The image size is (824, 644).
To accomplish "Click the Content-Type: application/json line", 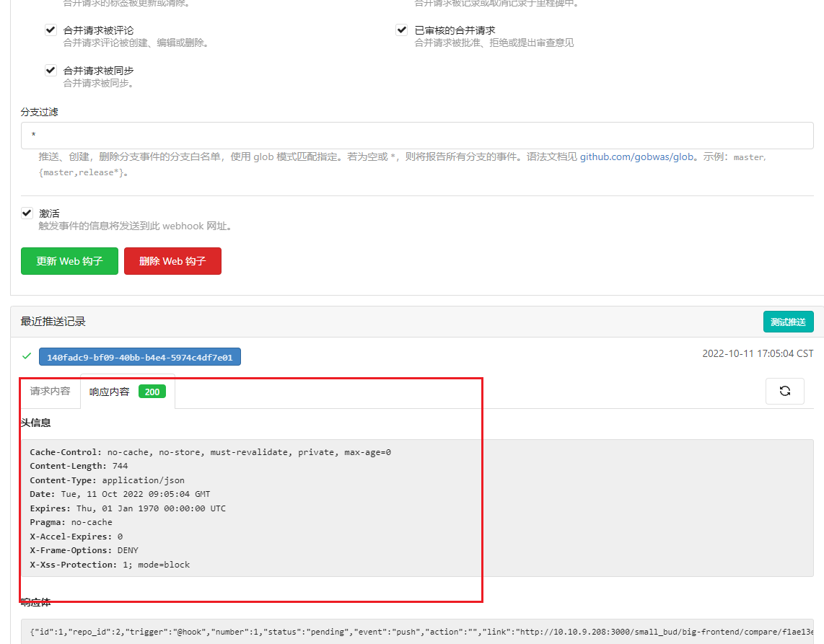I will click(x=108, y=480).
